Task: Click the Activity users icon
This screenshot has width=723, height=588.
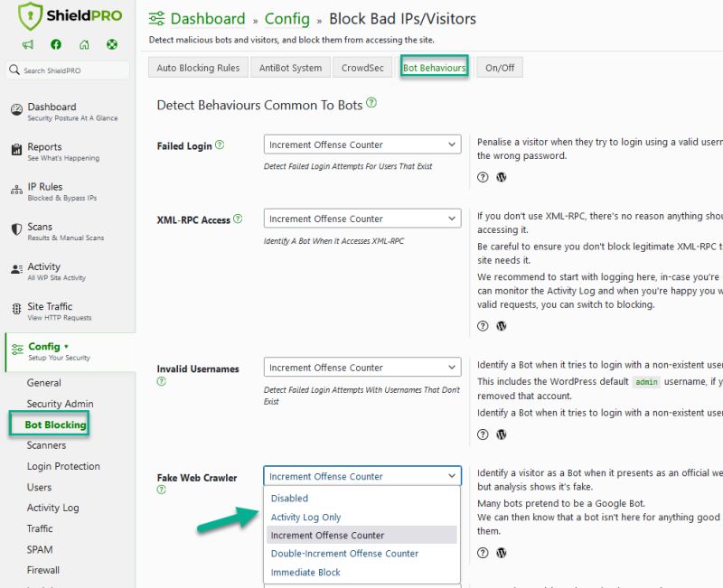Action: [16, 269]
